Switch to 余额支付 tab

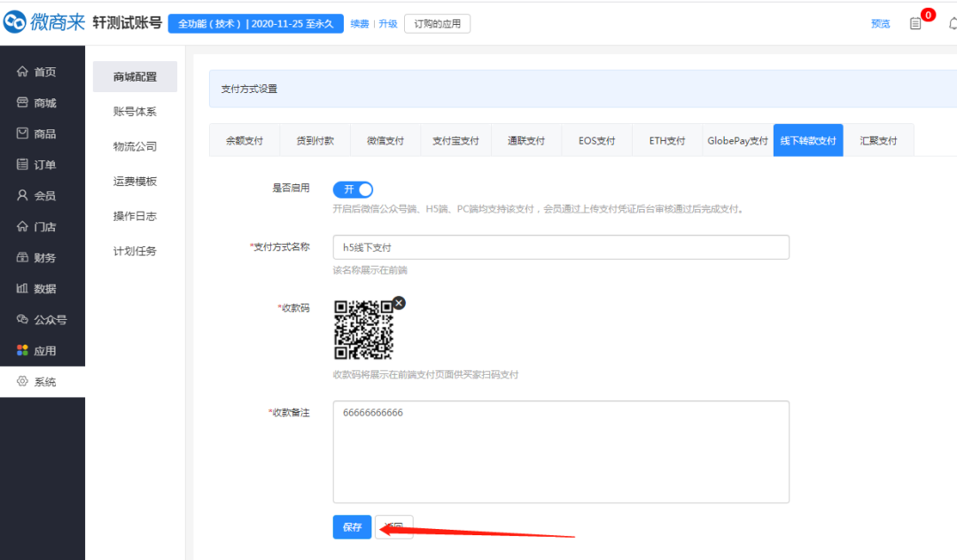point(245,140)
